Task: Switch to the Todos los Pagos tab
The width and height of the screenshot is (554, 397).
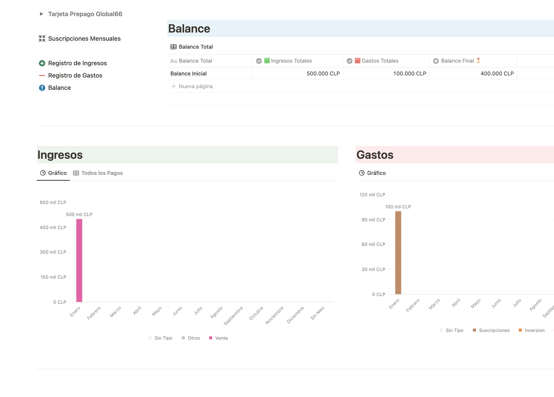Action: click(98, 173)
